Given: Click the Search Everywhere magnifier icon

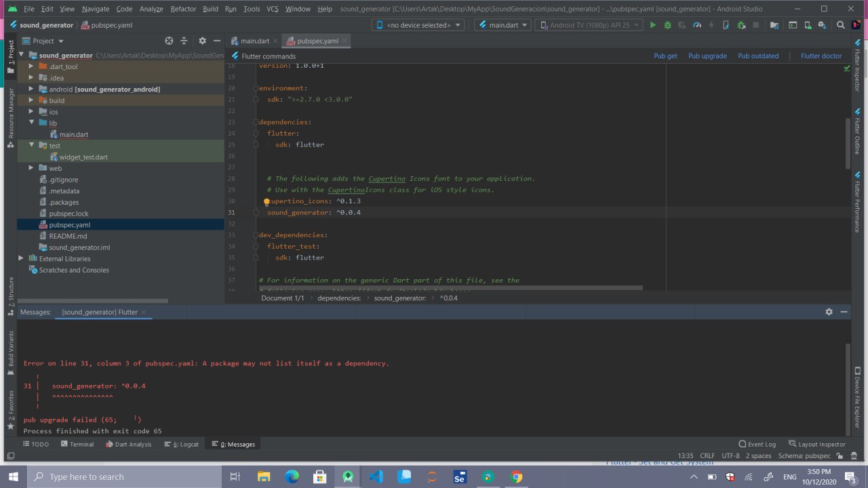Looking at the screenshot, I should 840,25.
